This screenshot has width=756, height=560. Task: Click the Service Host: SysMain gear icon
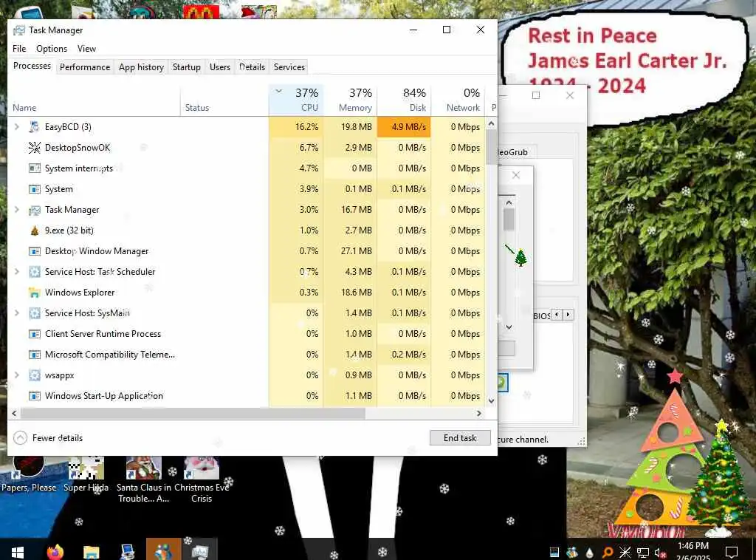click(x=34, y=313)
